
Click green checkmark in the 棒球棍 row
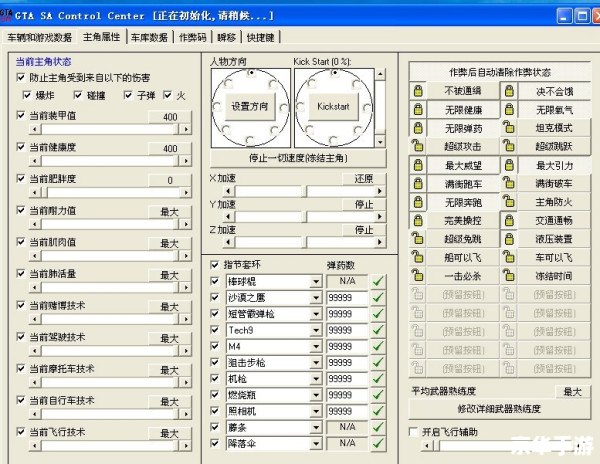[378, 282]
